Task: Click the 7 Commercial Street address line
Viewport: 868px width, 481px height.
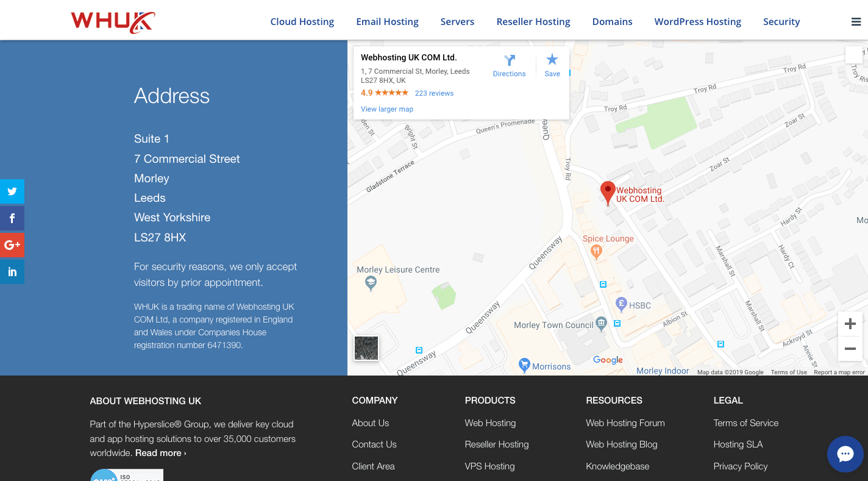Action: click(187, 159)
